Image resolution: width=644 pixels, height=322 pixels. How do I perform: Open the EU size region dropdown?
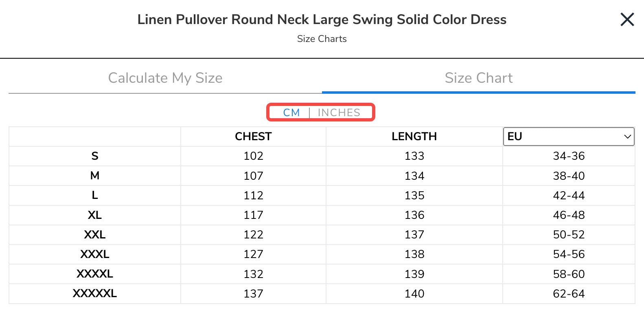pos(568,137)
